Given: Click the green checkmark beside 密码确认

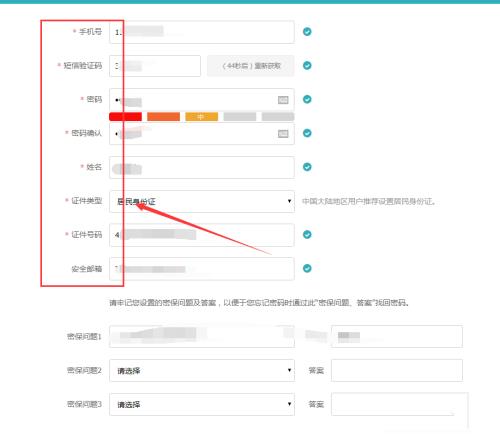Looking at the screenshot, I should pyautogui.click(x=307, y=133).
